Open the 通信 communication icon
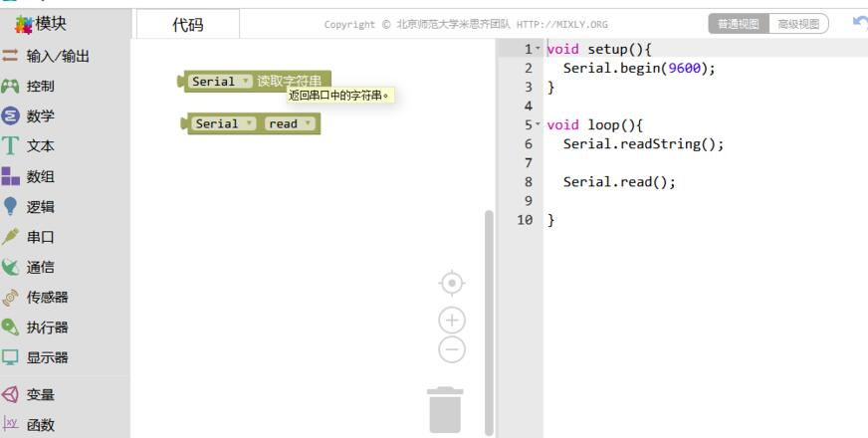 click(x=10, y=267)
